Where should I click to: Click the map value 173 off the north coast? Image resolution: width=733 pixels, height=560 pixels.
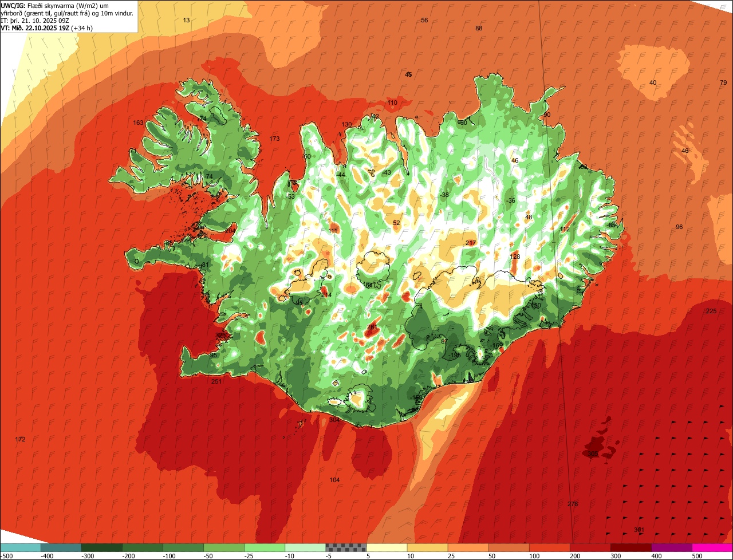tap(274, 139)
